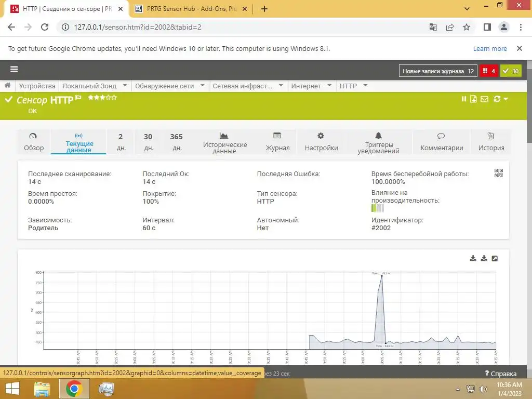
Task: Expand the Сетевая инфраст... breadcrumb dropdown arrow
Action: pyautogui.click(x=281, y=86)
